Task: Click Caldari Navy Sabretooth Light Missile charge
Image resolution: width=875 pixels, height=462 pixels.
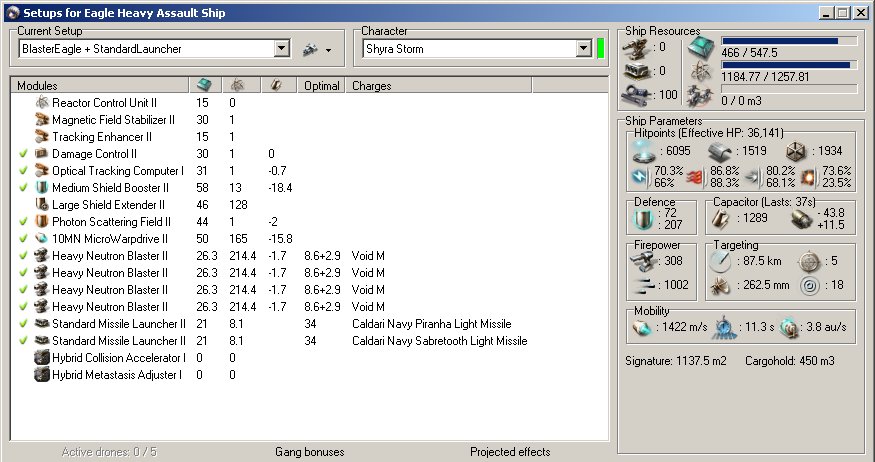Action: pos(439,340)
